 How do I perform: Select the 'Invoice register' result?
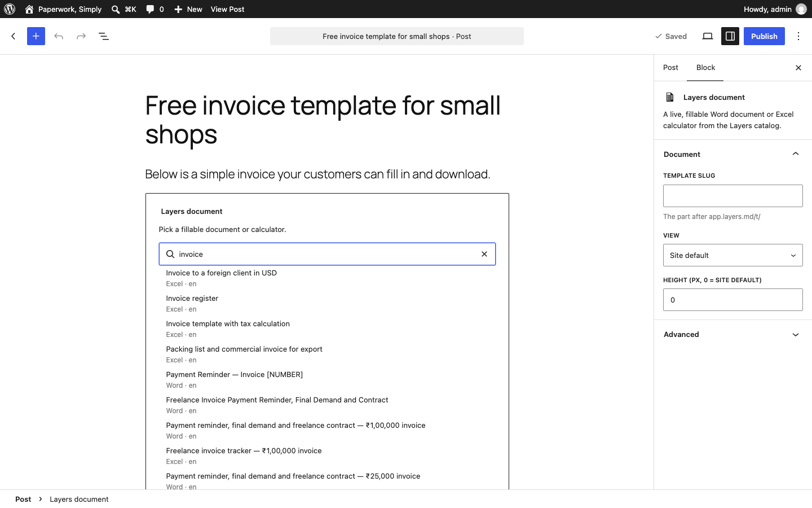(x=327, y=304)
